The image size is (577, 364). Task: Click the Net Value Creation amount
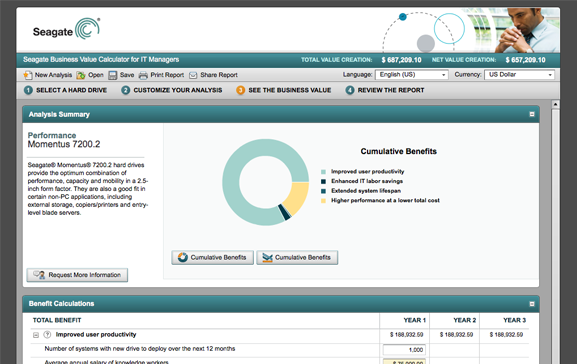pyautogui.click(x=525, y=60)
